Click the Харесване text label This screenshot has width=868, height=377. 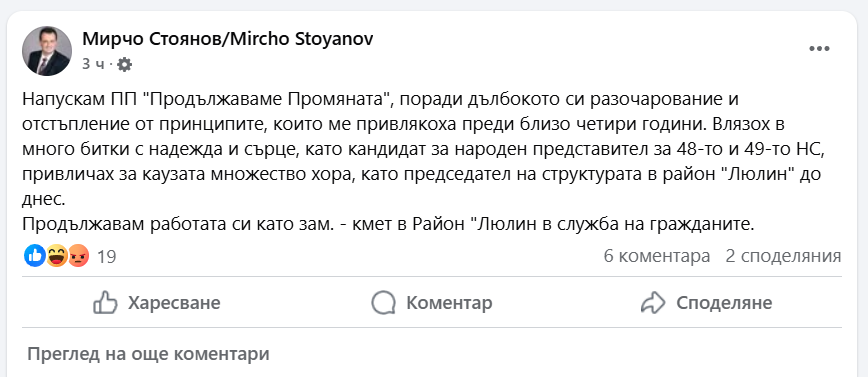[174, 303]
